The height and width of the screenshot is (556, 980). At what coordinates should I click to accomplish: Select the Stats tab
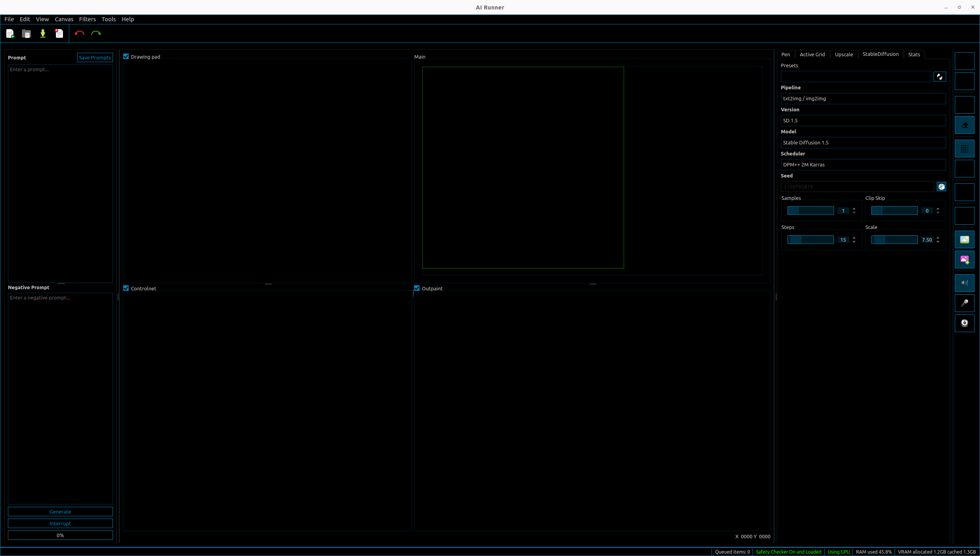[913, 54]
